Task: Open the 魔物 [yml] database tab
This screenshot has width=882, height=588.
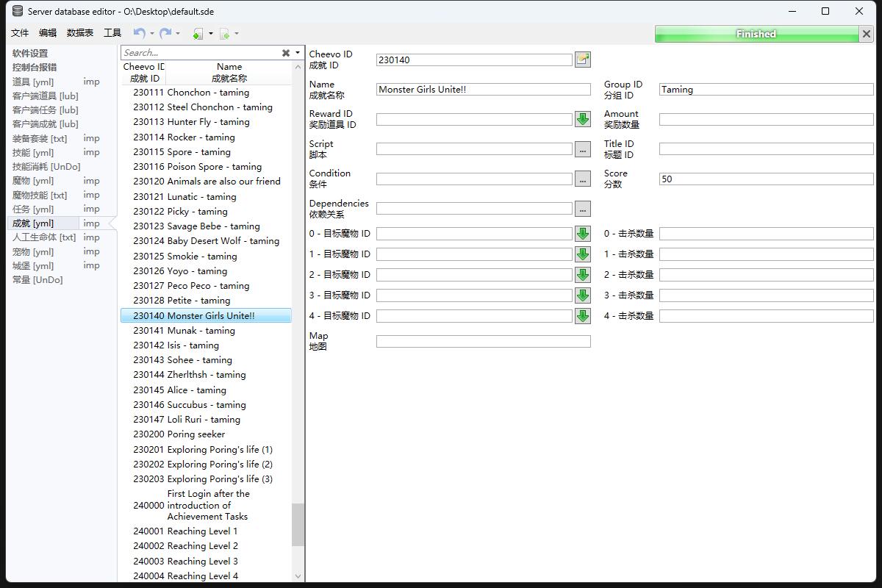Action: [33, 181]
